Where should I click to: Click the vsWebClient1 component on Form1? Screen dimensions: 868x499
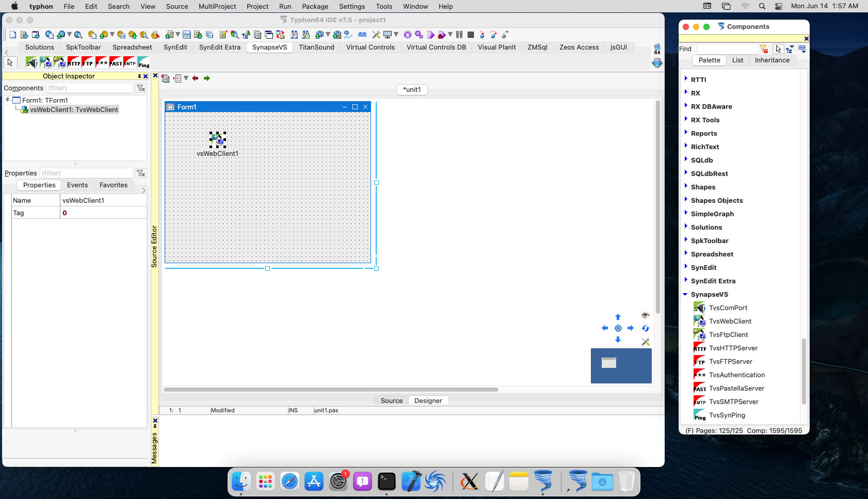coord(218,139)
